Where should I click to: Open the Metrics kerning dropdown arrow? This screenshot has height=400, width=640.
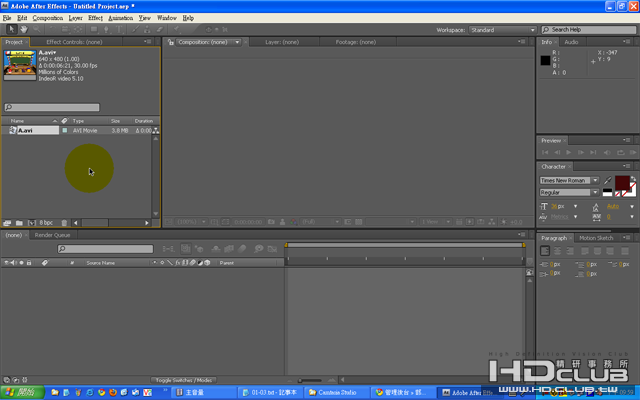[576, 217]
